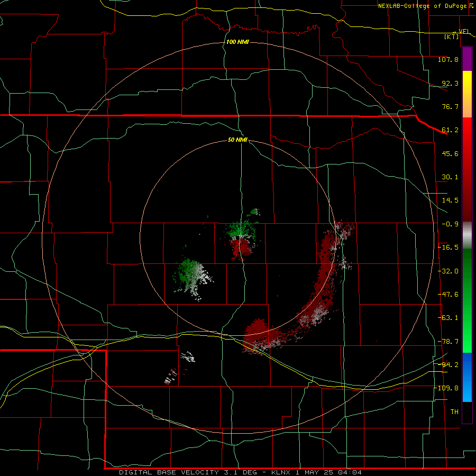Select the 107.8 value on velocity scale
Viewport: 476px width, 476px height.
click(448, 59)
